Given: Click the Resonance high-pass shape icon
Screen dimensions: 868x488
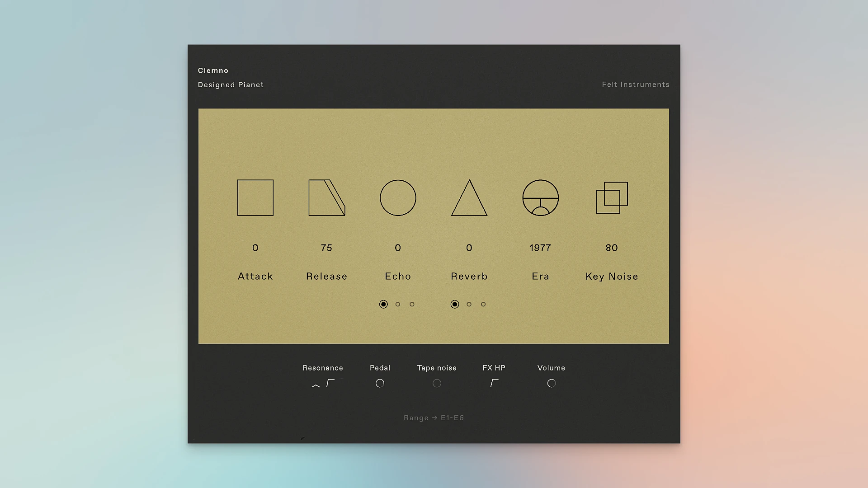Looking at the screenshot, I should point(330,383).
